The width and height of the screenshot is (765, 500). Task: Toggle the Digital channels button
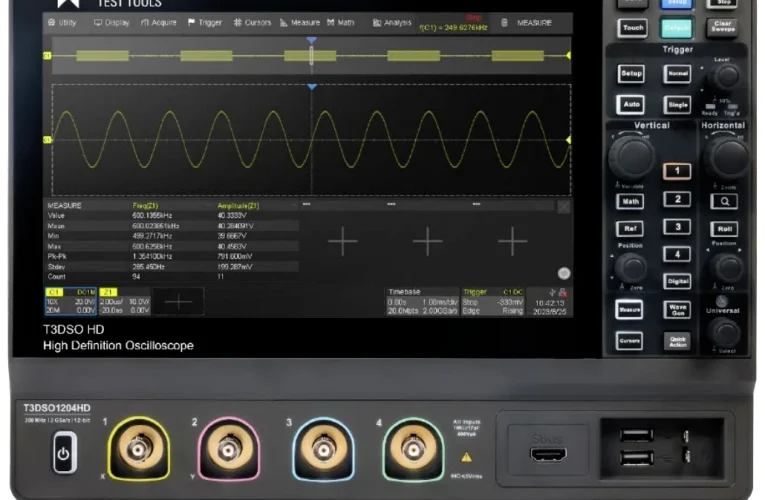coord(677,281)
